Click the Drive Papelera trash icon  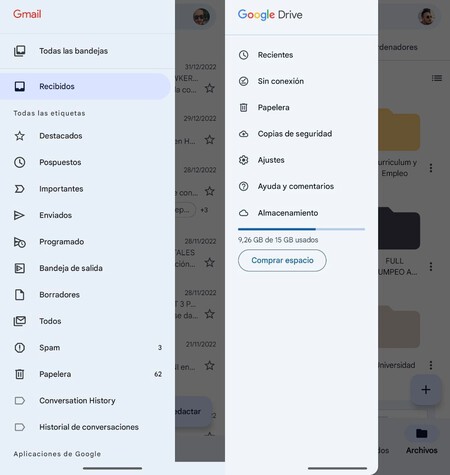click(244, 108)
